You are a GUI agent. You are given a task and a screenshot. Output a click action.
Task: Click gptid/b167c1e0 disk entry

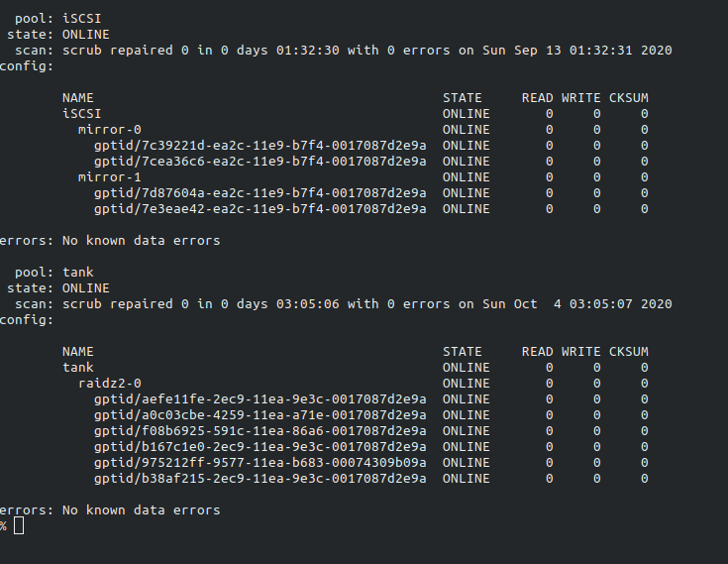point(260,446)
